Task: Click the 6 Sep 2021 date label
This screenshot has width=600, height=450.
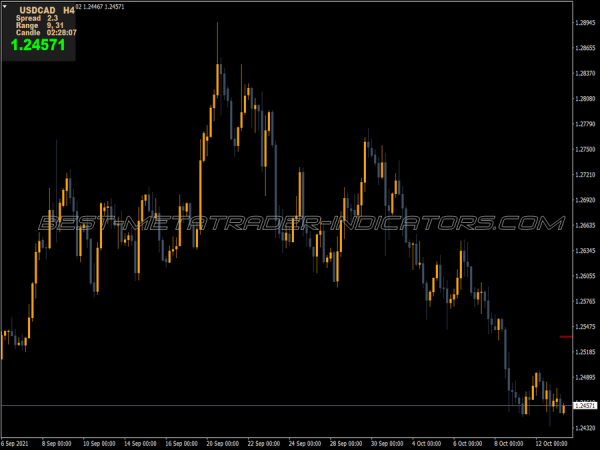Action: 15,442
